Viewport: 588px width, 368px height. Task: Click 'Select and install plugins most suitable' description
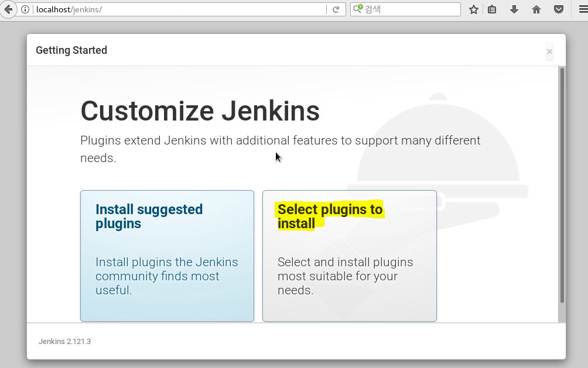[x=345, y=276]
